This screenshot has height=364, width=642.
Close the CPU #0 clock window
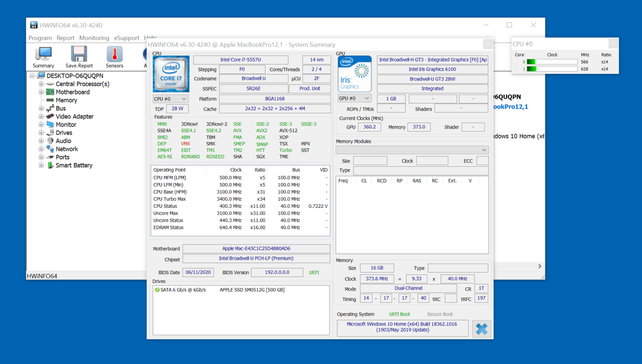pos(613,43)
